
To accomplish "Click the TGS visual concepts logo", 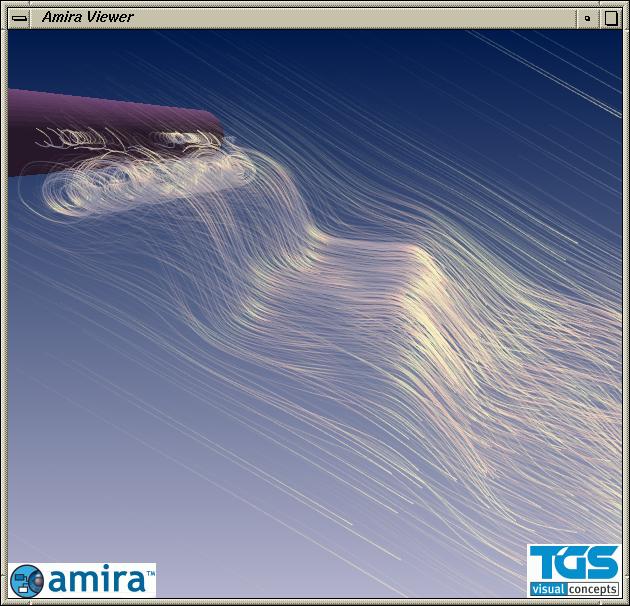I will [x=574, y=570].
